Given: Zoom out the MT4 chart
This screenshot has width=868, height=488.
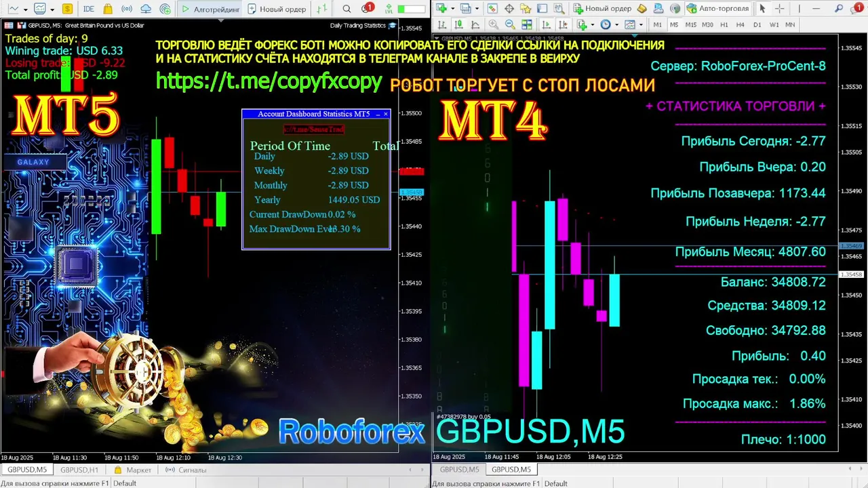Looking at the screenshot, I should (x=510, y=24).
